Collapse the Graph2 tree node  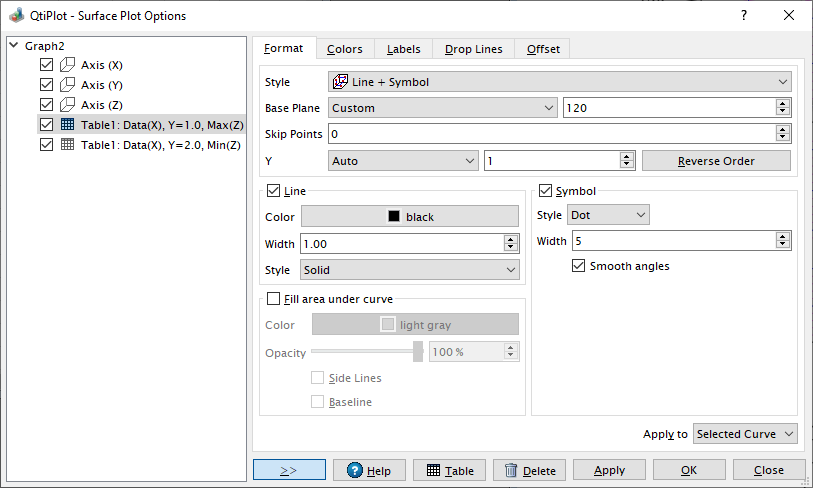click(x=13, y=46)
